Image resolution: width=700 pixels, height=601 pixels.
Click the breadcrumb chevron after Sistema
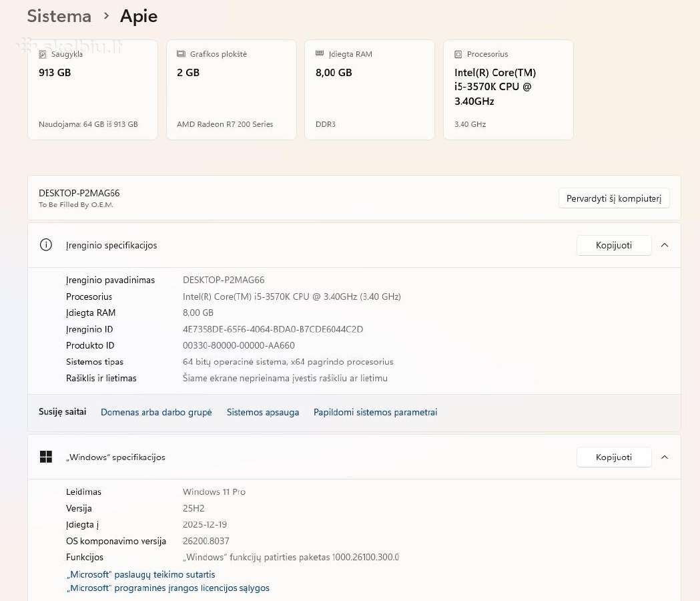(x=106, y=16)
